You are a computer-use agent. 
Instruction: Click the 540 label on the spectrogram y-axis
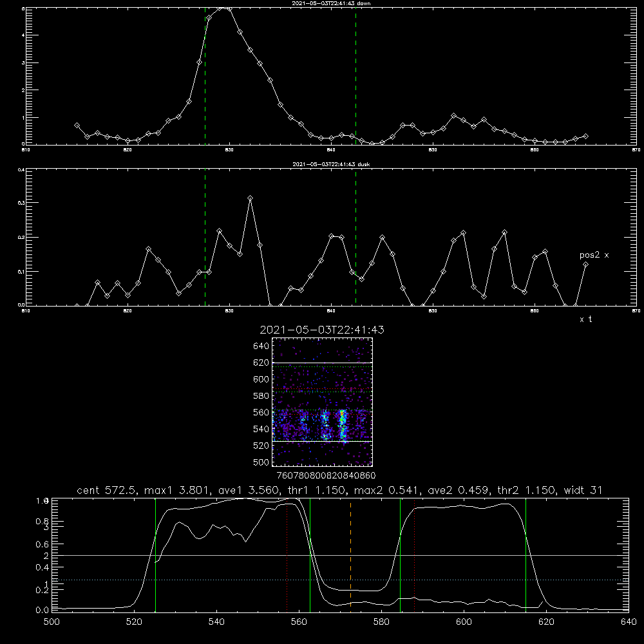pos(261,429)
